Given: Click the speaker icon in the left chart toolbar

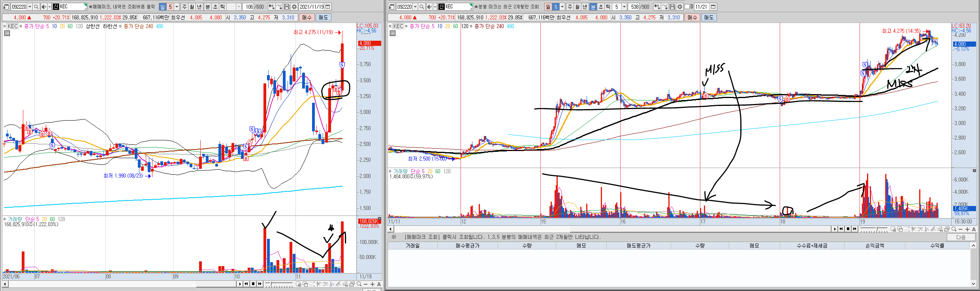Looking at the screenshot, I should (x=44, y=7).
